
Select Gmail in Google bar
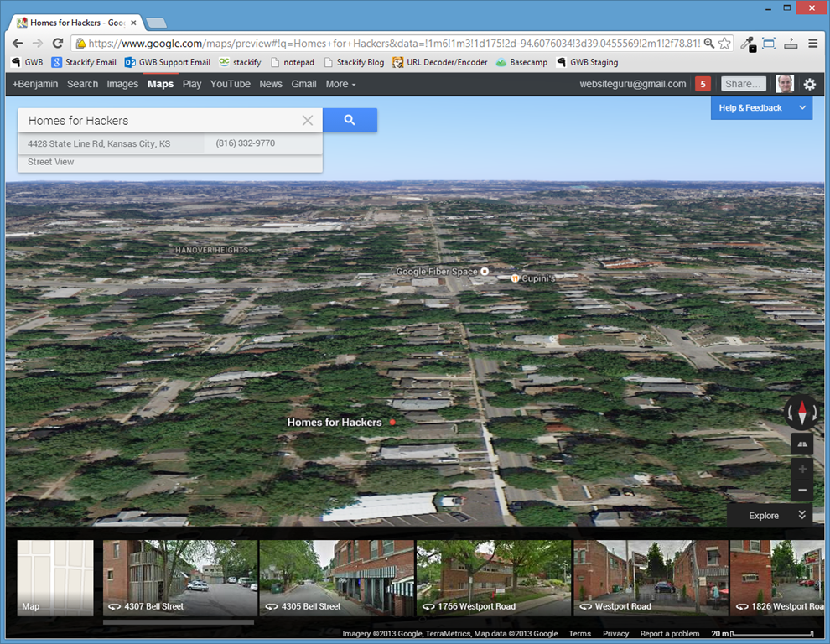coord(303,84)
